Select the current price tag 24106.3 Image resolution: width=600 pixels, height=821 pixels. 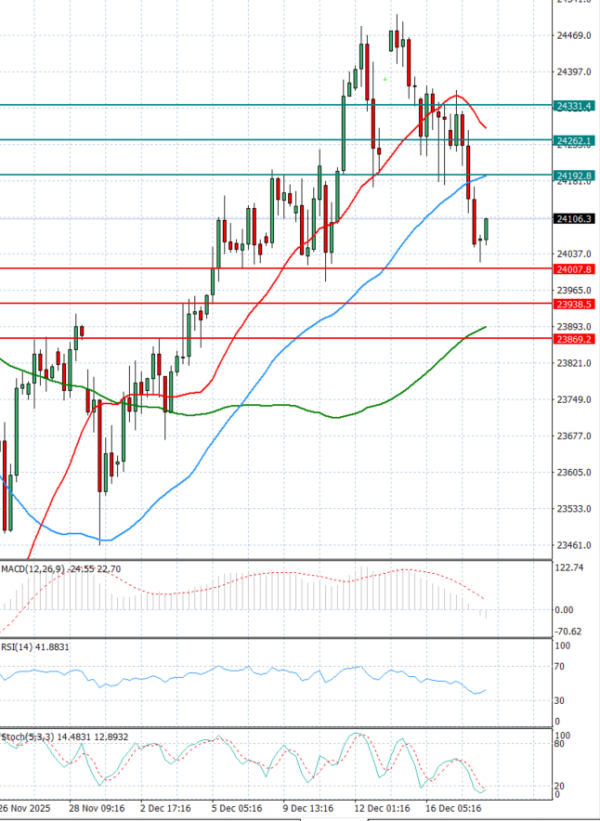coord(575,218)
